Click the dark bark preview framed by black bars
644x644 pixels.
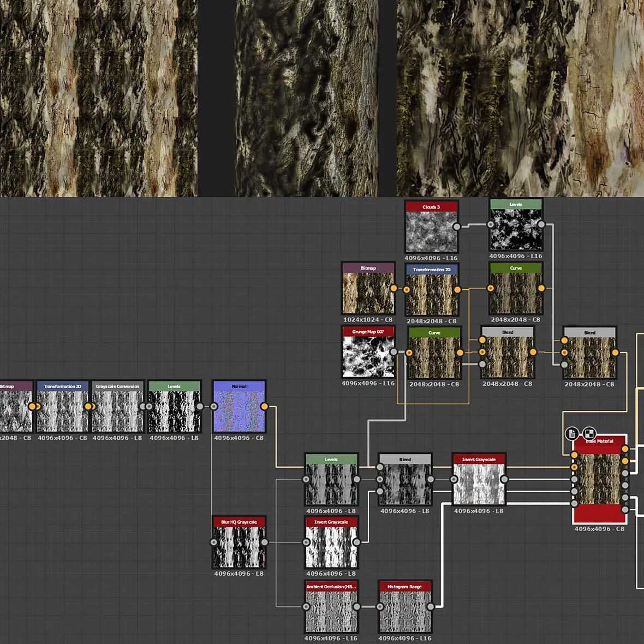306,98
